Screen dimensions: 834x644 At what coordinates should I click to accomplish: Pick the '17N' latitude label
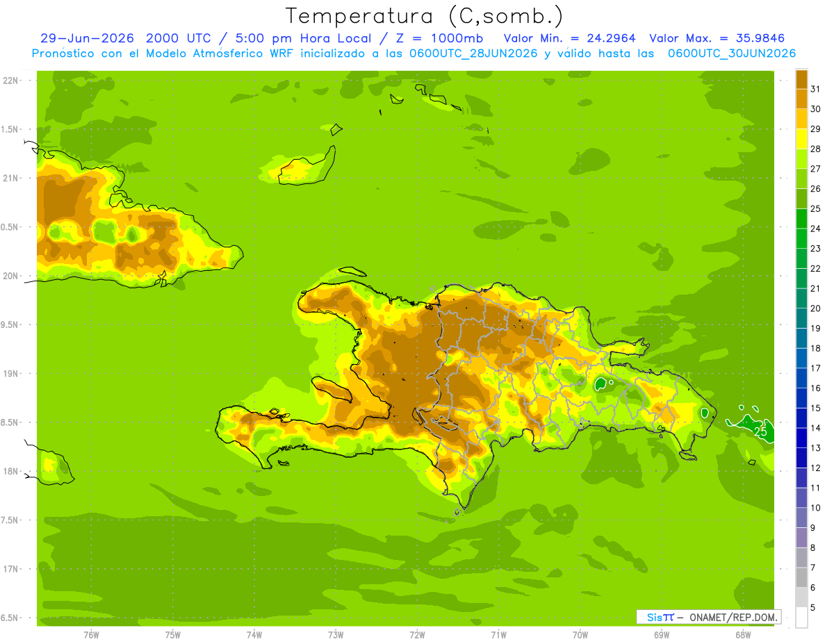pos(11,569)
